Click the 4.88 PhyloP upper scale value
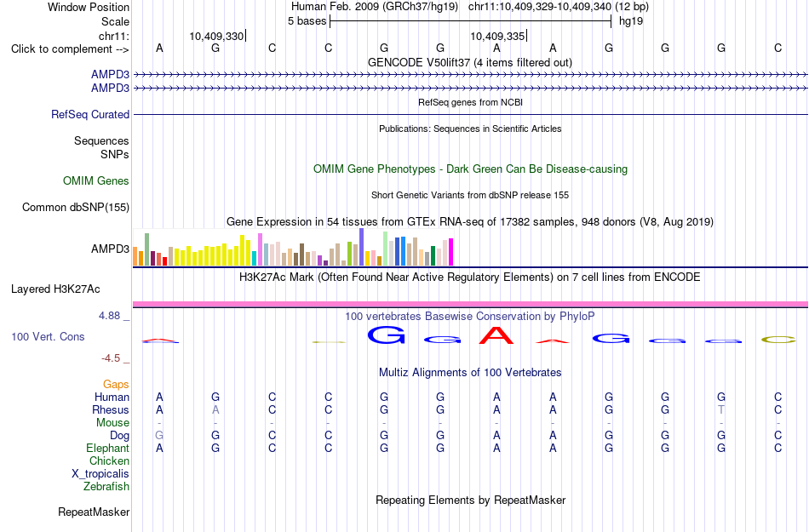The width and height of the screenshot is (809, 532). (109, 316)
